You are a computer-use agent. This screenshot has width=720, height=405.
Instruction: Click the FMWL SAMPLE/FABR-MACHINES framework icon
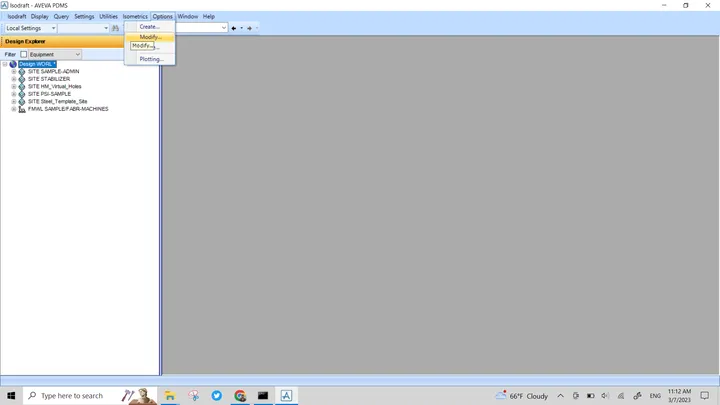(22, 109)
